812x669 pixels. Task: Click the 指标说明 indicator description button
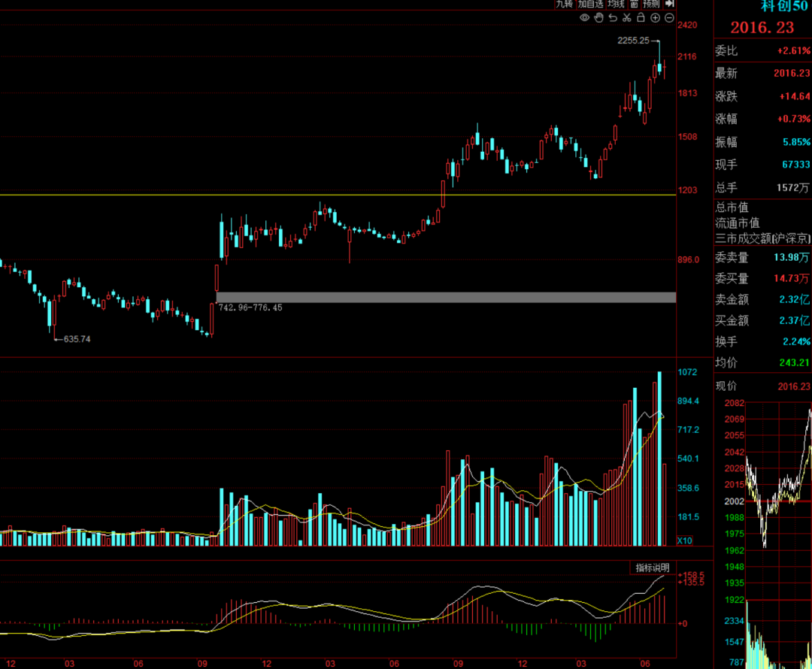tap(653, 568)
